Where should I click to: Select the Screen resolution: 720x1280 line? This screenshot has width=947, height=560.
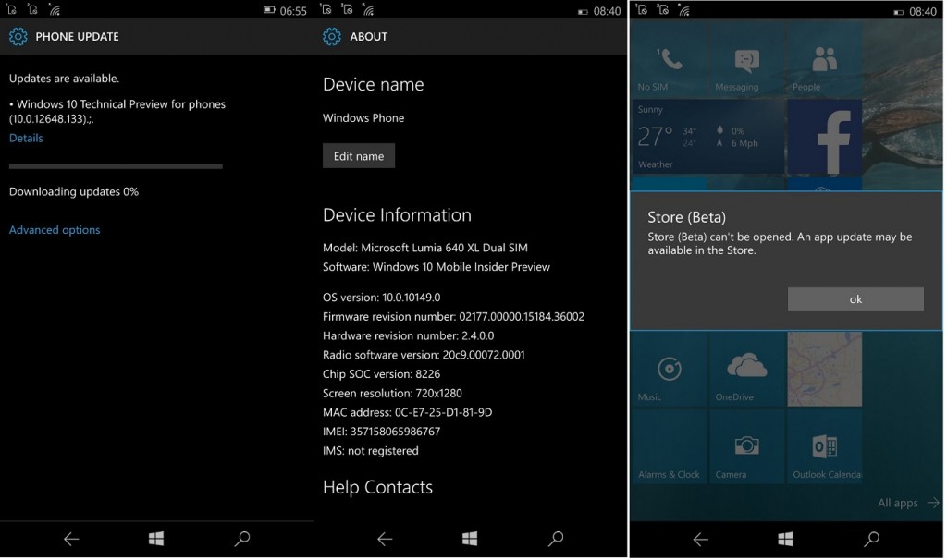point(392,394)
